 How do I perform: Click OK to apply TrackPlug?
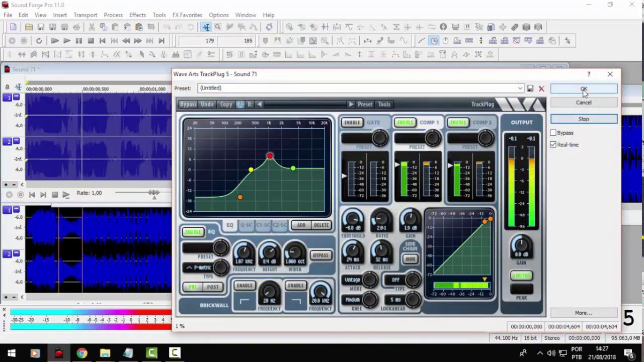coord(584,89)
